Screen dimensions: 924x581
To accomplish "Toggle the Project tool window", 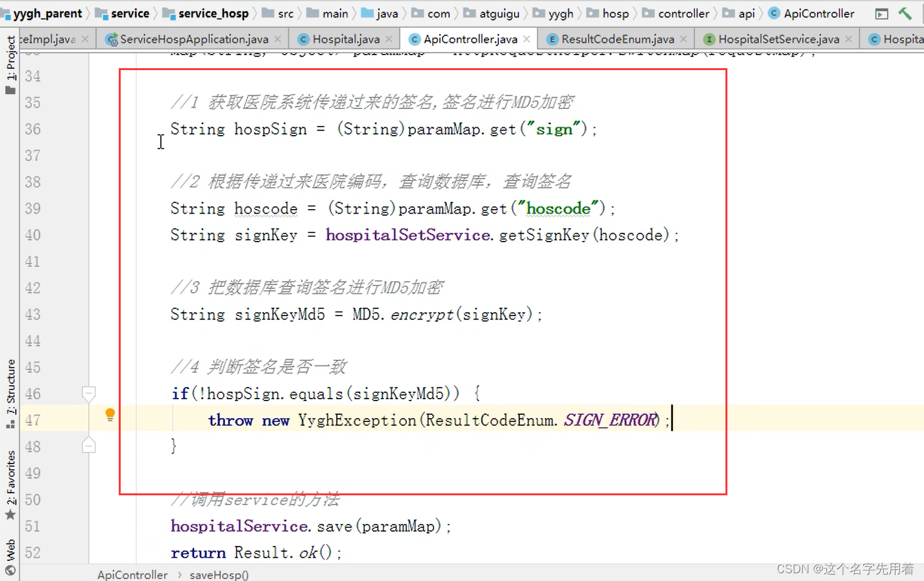I will [x=10, y=64].
